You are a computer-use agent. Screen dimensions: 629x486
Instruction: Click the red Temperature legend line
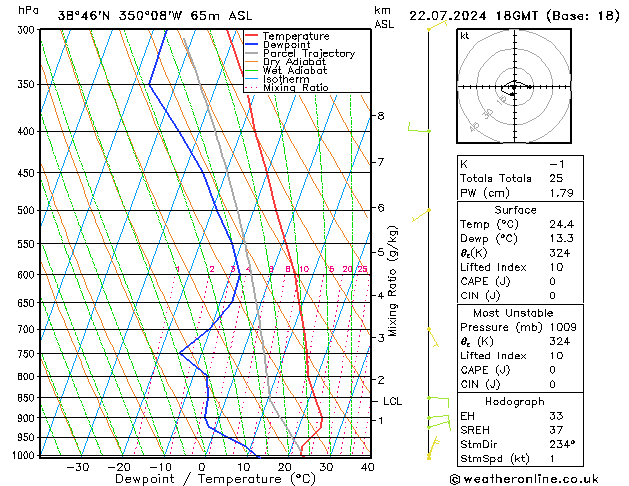point(252,36)
